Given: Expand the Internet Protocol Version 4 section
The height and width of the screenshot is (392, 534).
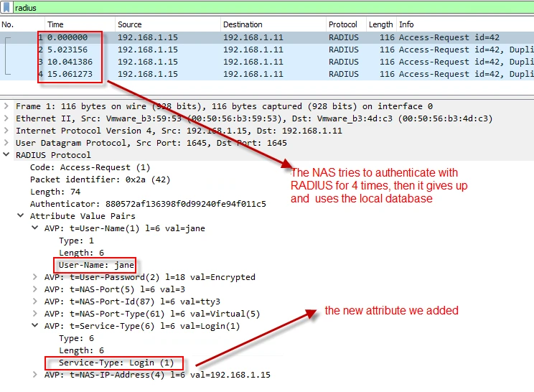Looking at the screenshot, I should coord(7,131).
